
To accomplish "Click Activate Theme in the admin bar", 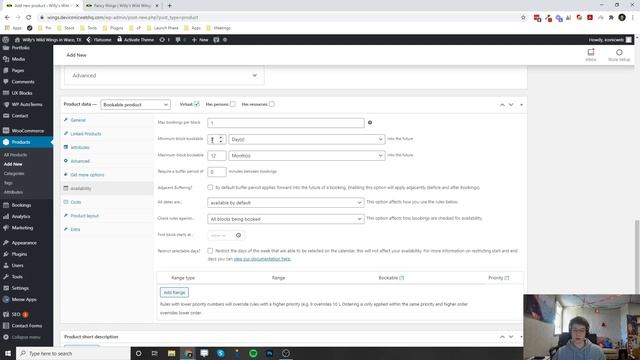I will pos(136,40).
